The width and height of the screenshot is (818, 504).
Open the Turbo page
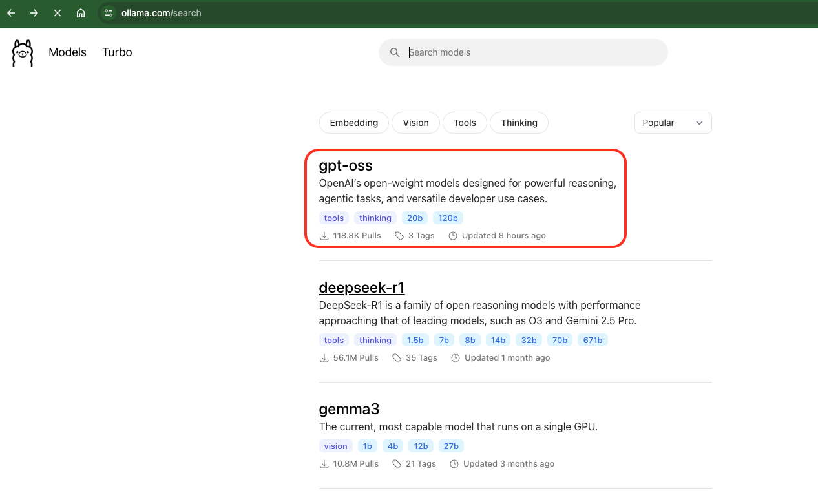pyautogui.click(x=116, y=52)
